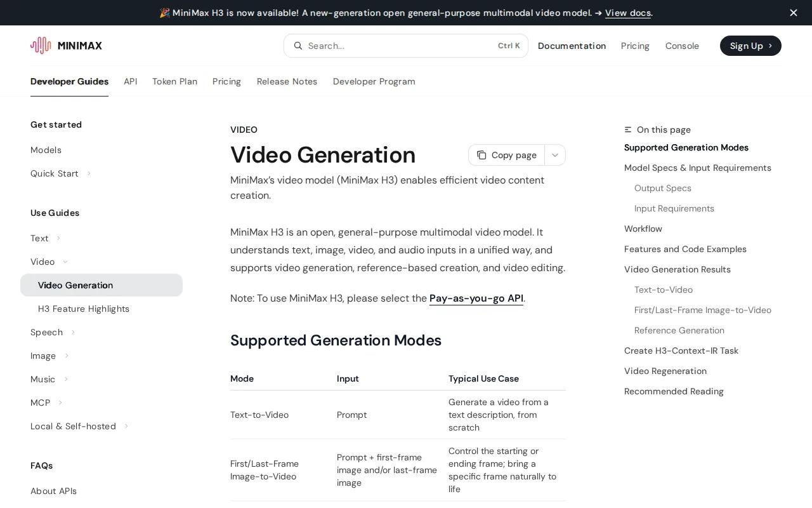
Task: Jump to Input Requirements section
Action: 674,208
